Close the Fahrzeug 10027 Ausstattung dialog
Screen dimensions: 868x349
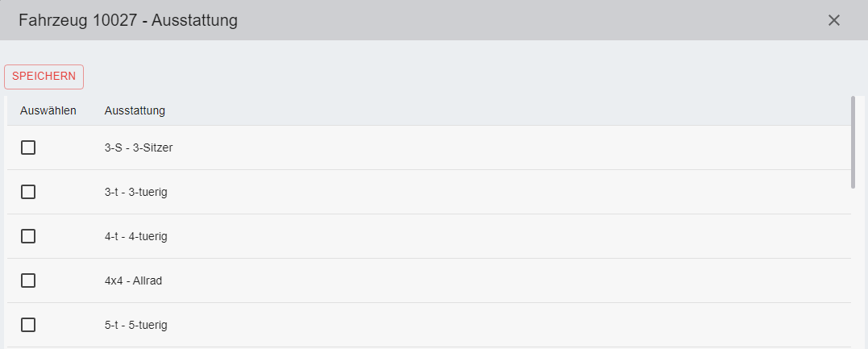tap(834, 20)
